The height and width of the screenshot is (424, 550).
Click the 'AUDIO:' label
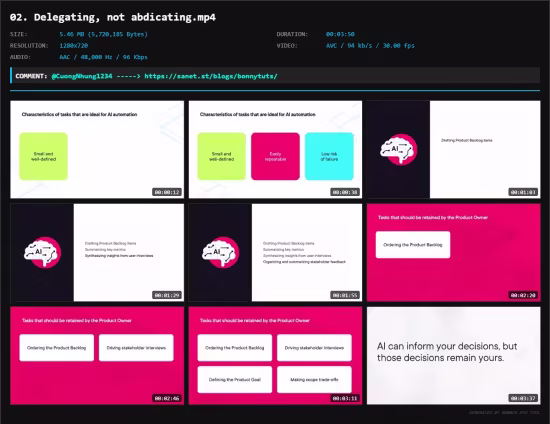pos(20,57)
